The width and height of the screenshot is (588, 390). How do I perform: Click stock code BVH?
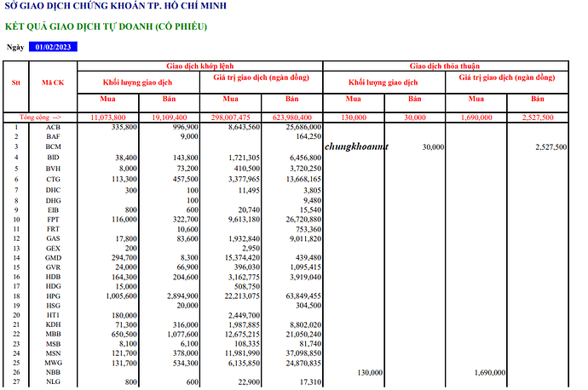click(x=53, y=169)
